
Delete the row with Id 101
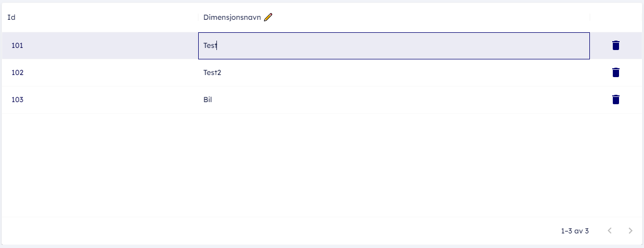616,45
